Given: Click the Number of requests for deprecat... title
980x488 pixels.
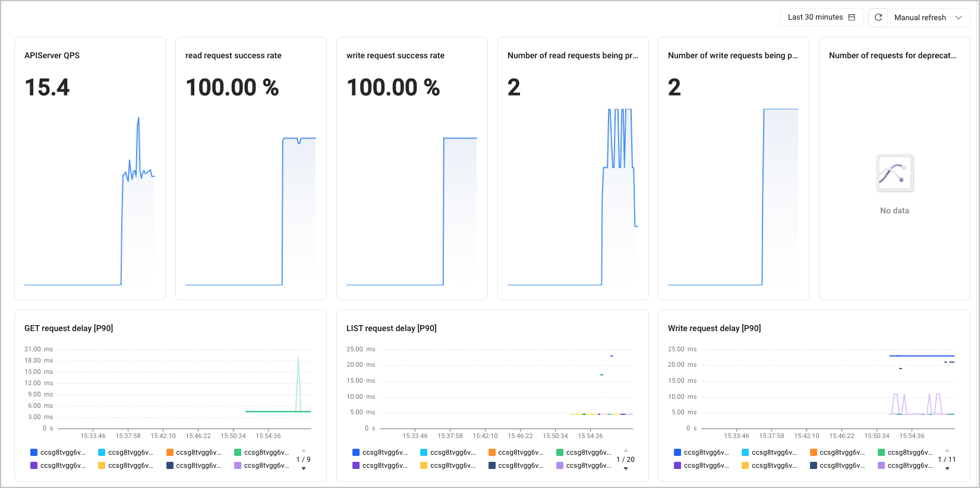Looking at the screenshot, I should pyautogui.click(x=893, y=55).
